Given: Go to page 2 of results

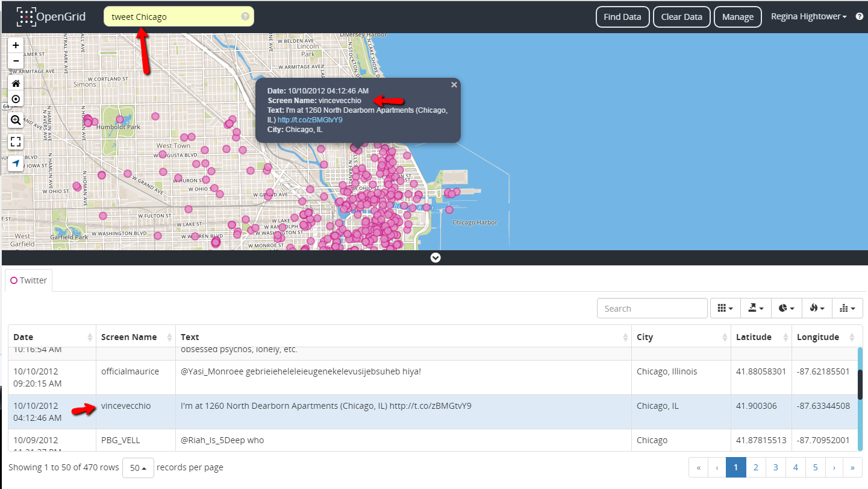Looking at the screenshot, I should [x=755, y=467].
